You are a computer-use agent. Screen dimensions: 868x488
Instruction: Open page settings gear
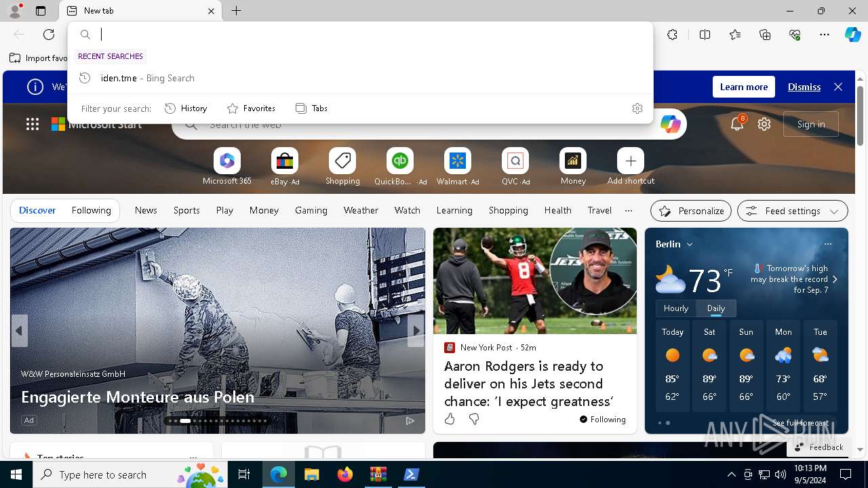coord(764,124)
